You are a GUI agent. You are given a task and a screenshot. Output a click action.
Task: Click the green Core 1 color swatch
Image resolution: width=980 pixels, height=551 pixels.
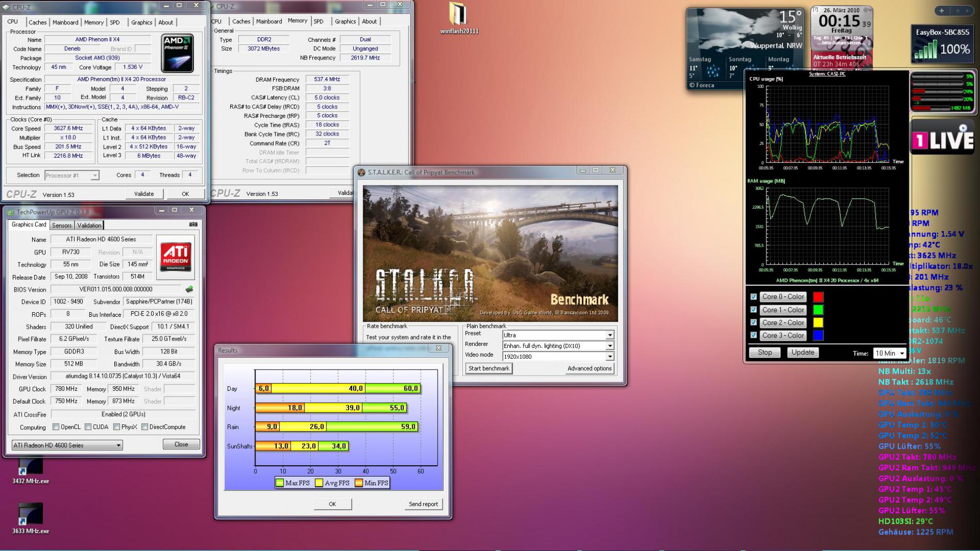point(818,310)
